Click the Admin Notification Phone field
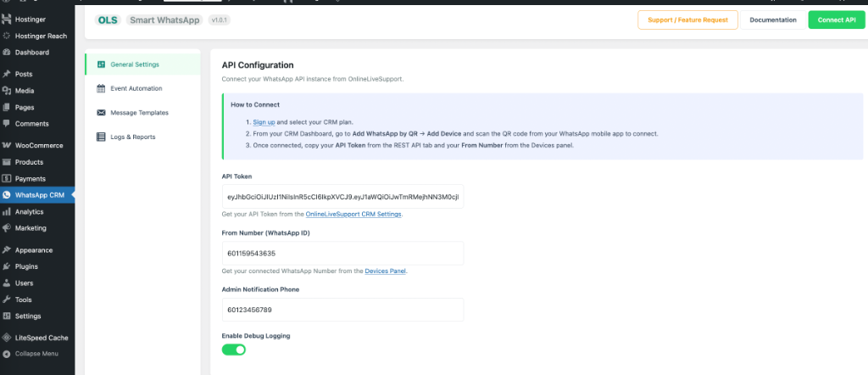 342,310
